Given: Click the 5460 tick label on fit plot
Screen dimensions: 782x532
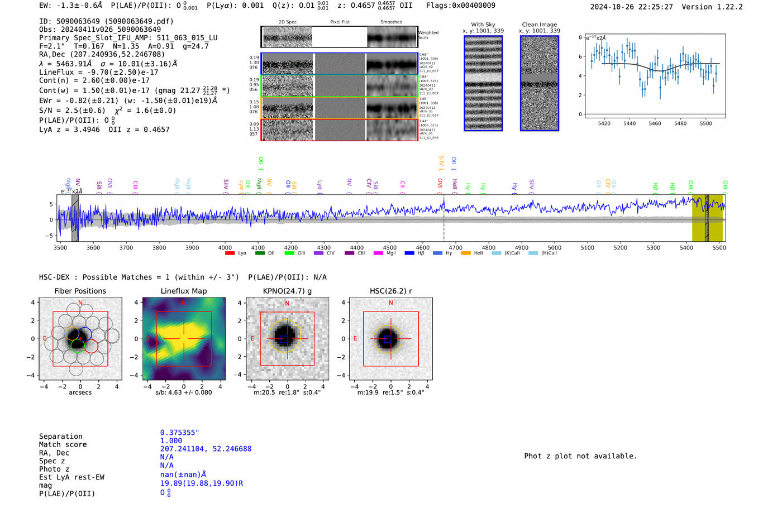Looking at the screenshot, I should pyautogui.click(x=655, y=123).
